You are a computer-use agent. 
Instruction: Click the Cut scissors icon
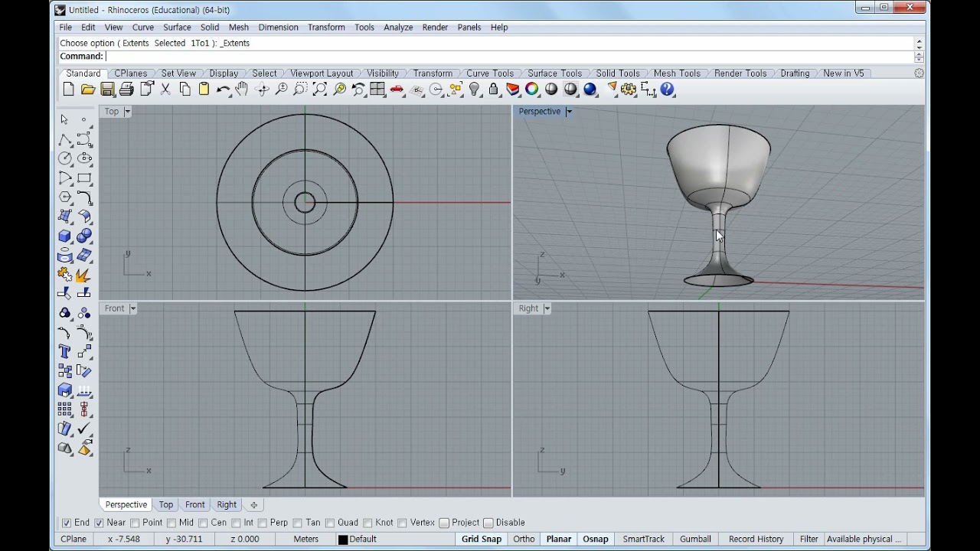pos(165,90)
